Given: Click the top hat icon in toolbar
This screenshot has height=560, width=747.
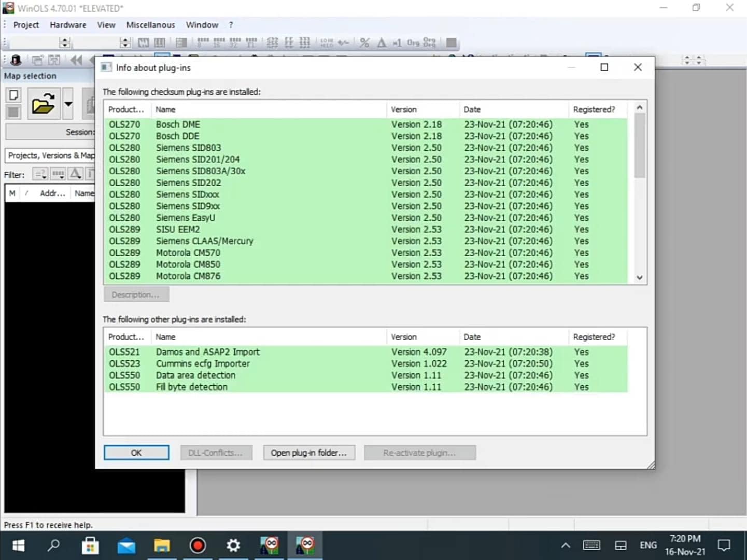Looking at the screenshot, I should point(16,60).
